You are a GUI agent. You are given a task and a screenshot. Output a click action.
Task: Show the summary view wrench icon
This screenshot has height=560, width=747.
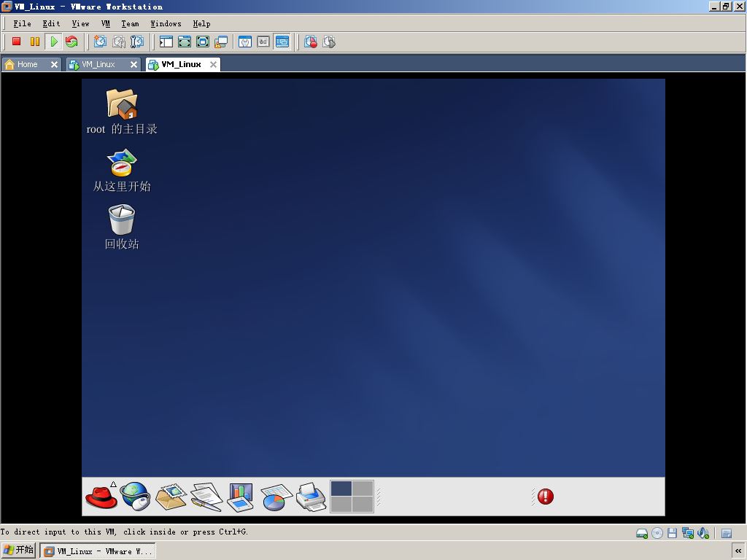[245, 42]
